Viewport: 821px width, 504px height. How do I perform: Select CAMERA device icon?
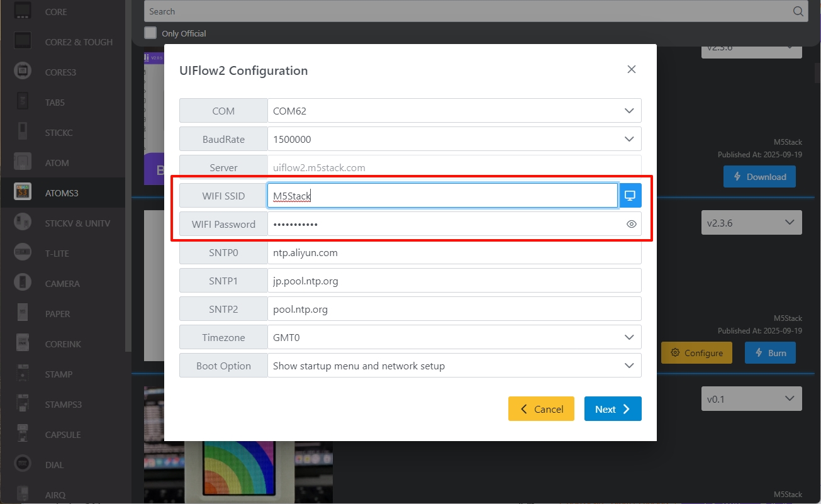click(x=23, y=283)
